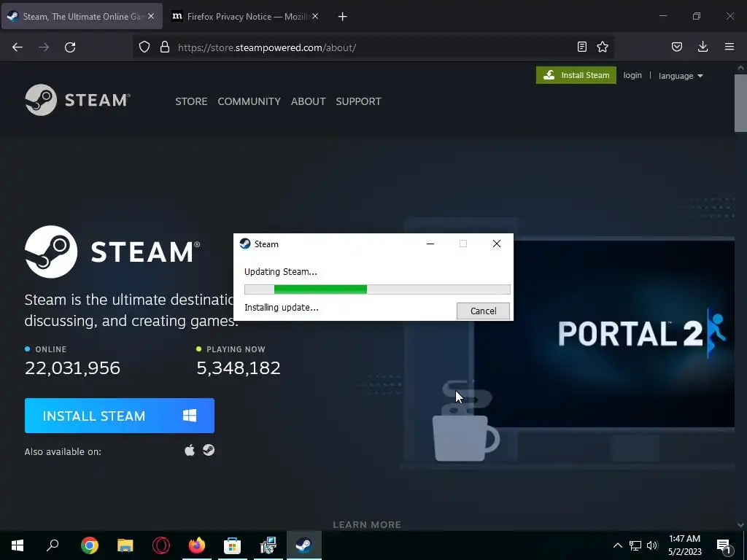This screenshot has width=747, height=560.
Task: Click the SteamOS icon beside the Apple icon
Action: pyautogui.click(x=209, y=450)
